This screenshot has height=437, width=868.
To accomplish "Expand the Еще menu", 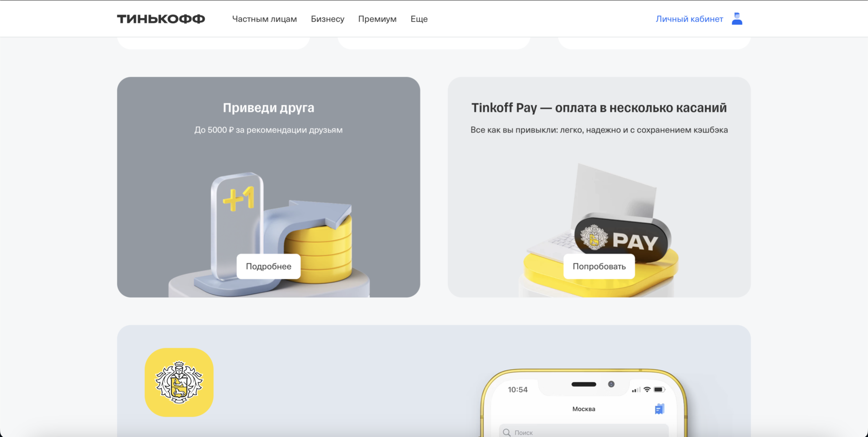I will [419, 19].
